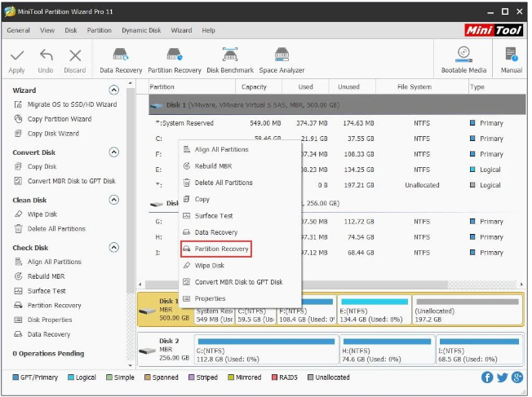Collapse the Convert Disk section
The image size is (532, 397).
click(114, 152)
